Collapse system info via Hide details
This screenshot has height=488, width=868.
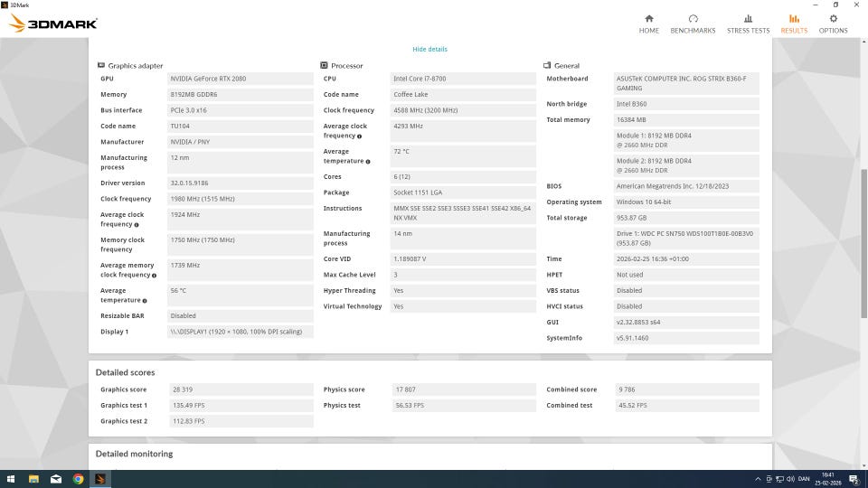pos(429,49)
